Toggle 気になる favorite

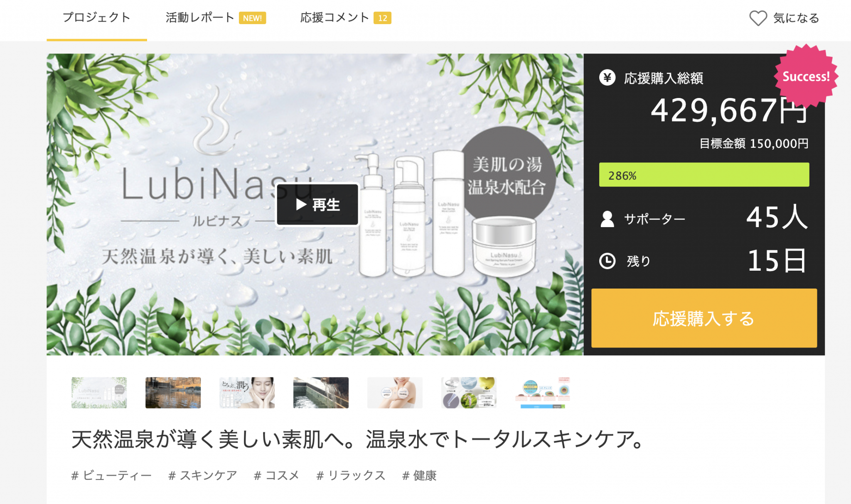point(784,18)
